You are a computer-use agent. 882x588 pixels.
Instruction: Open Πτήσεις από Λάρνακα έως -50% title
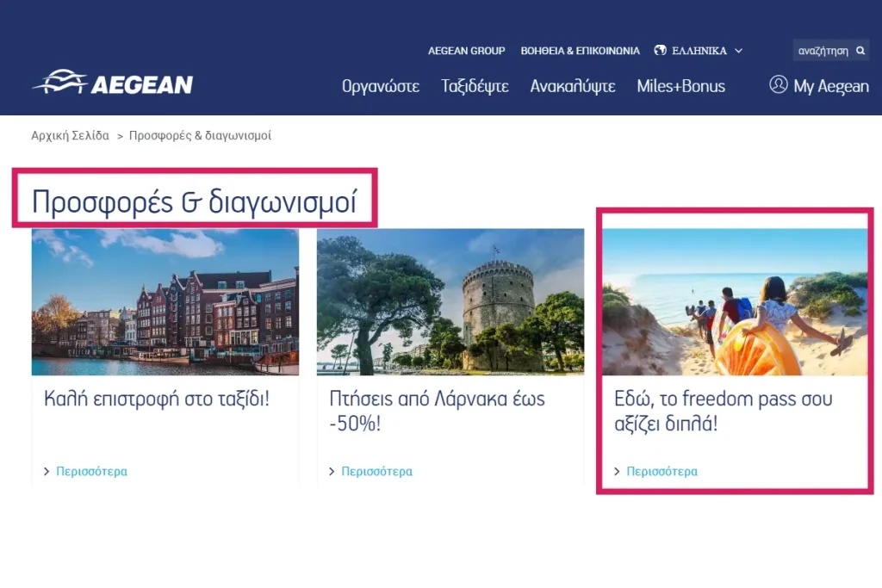click(x=437, y=411)
